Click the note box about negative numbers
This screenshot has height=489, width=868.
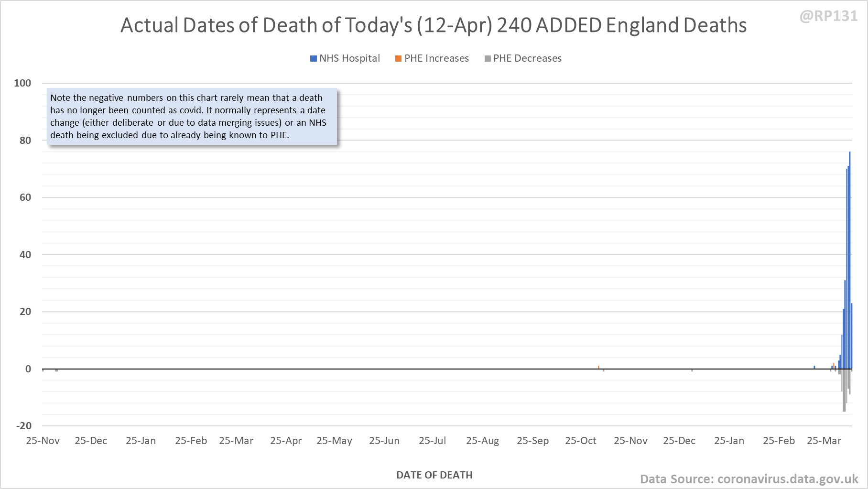point(191,116)
